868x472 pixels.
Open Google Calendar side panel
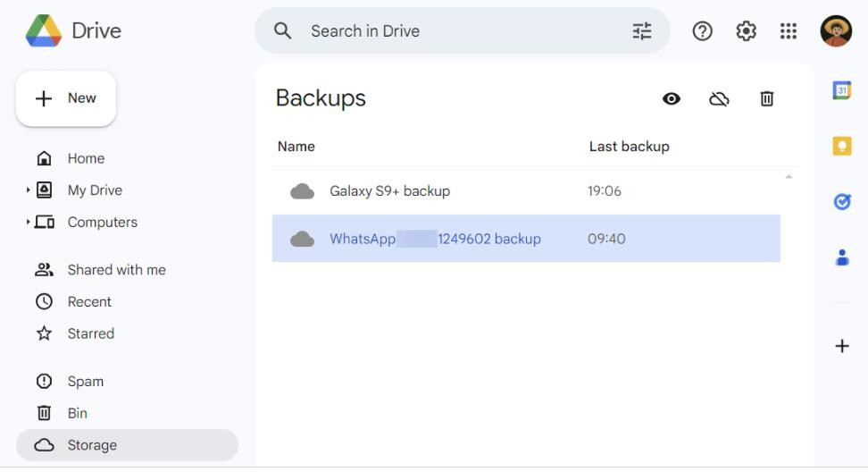[x=842, y=89]
